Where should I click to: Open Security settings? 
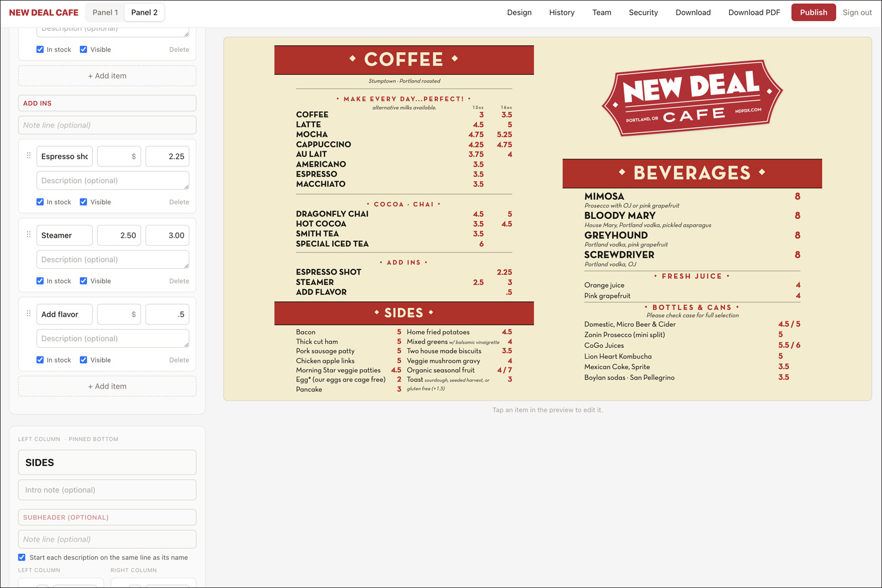(643, 12)
